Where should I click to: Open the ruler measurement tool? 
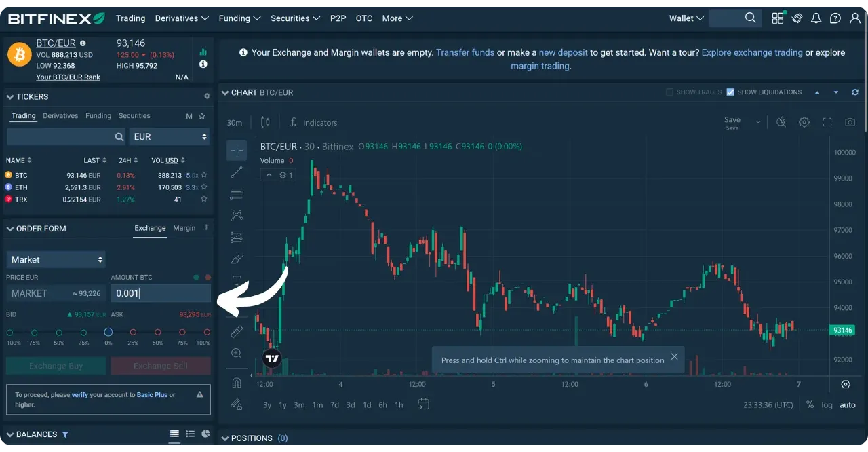click(x=236, y=332)
